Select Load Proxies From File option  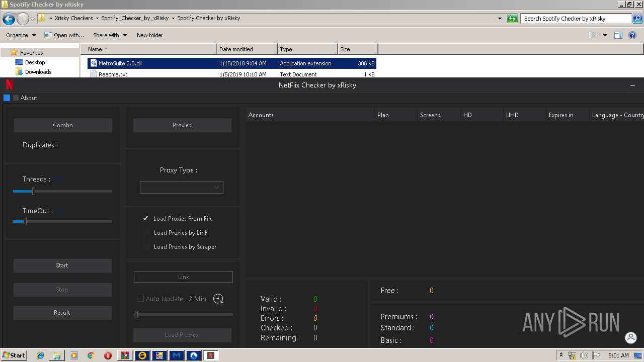click(178, 219)
